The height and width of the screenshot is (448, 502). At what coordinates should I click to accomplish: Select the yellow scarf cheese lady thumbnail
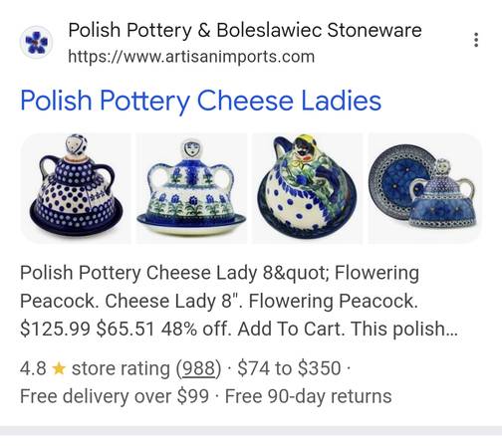pos(308,188)
